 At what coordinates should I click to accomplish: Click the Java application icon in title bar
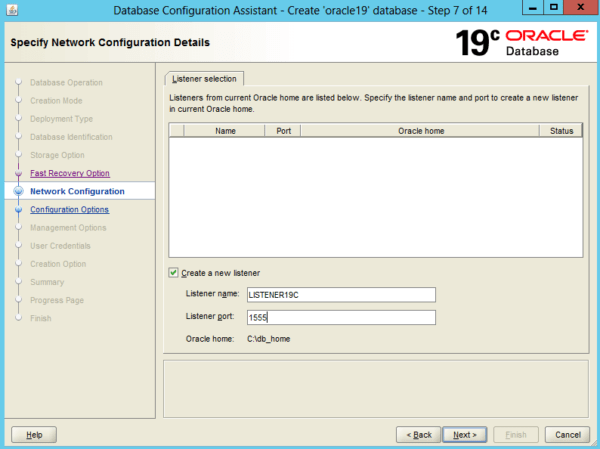(x=12, y=10)
